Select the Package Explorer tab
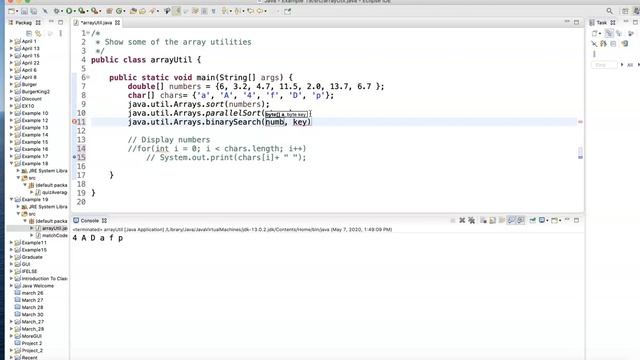Screen dimensions: 640x360 pyautogui.click(x=24, y=23)
